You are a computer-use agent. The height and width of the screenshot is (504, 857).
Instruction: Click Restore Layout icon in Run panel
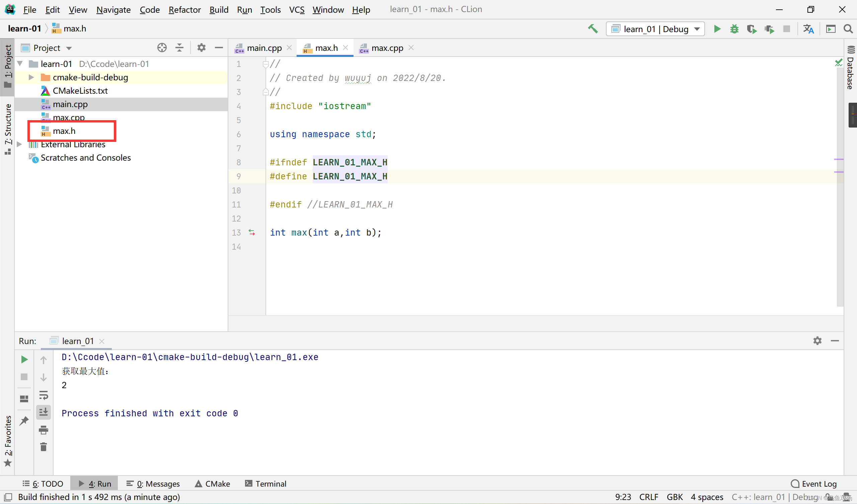click(24, 399)
